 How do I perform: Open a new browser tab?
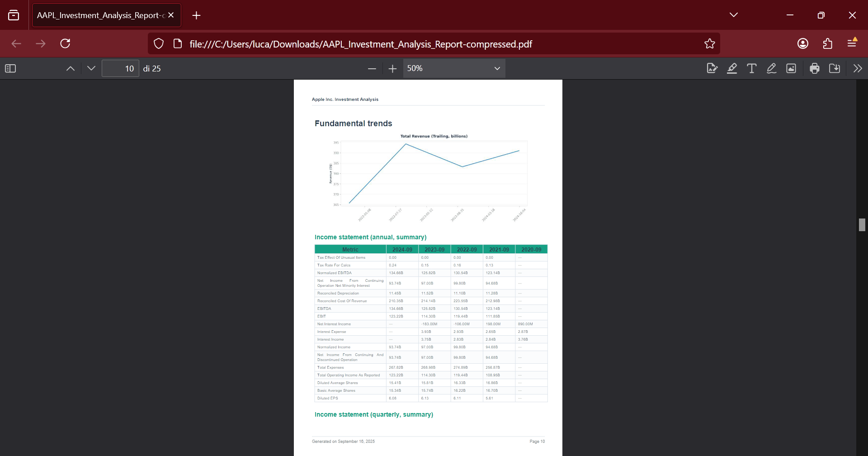pos(196,15)
